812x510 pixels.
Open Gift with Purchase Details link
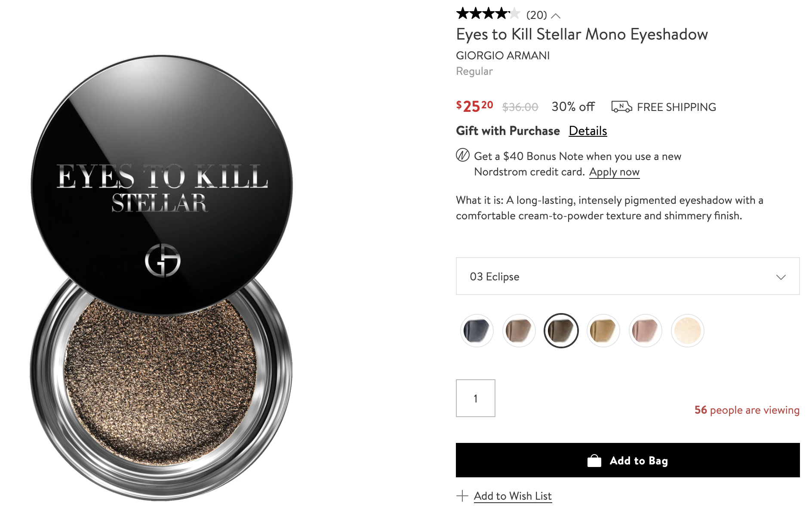coord(588,131)
